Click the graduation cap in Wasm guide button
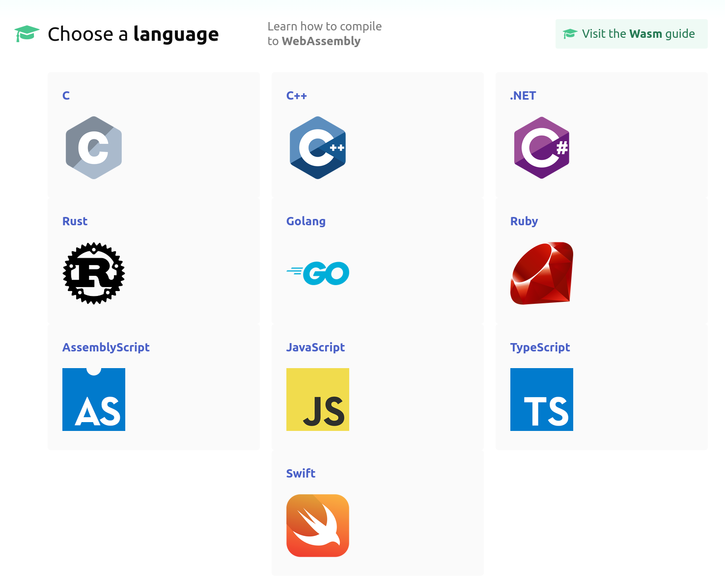Viewport: 725px width, 588px height. pyautogui.click(x=570, y=34)
